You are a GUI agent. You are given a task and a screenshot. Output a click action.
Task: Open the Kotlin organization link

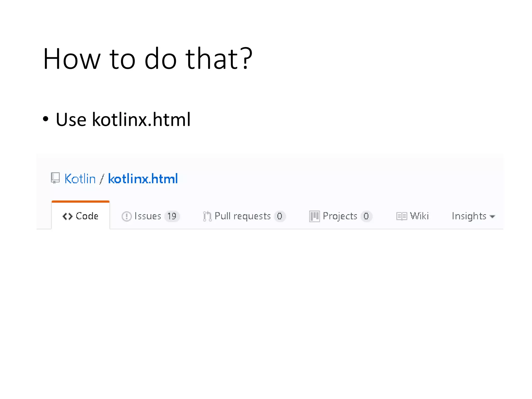(80, 179)
